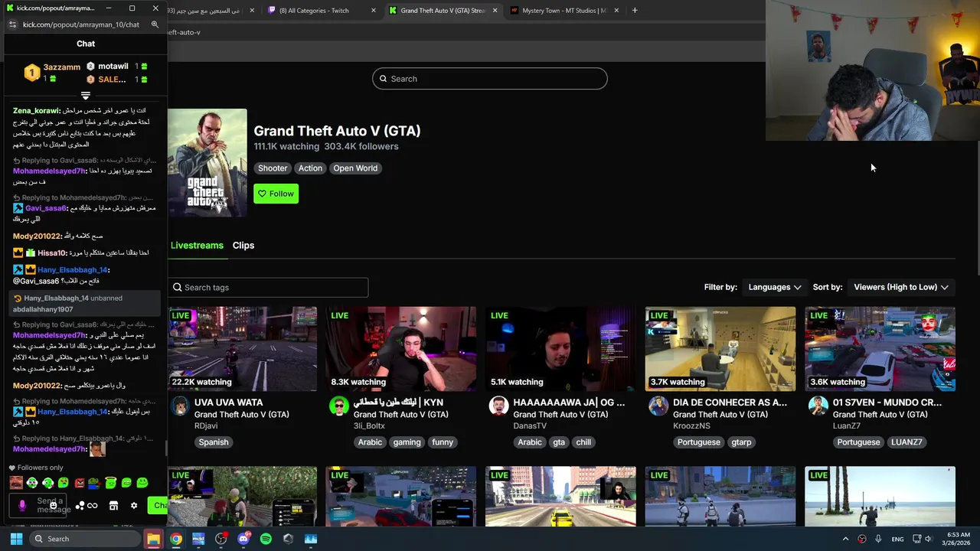Screen dimensions: 980x551
Task: Open streamer name link 3li_Boltx
Action: point(369,426)
